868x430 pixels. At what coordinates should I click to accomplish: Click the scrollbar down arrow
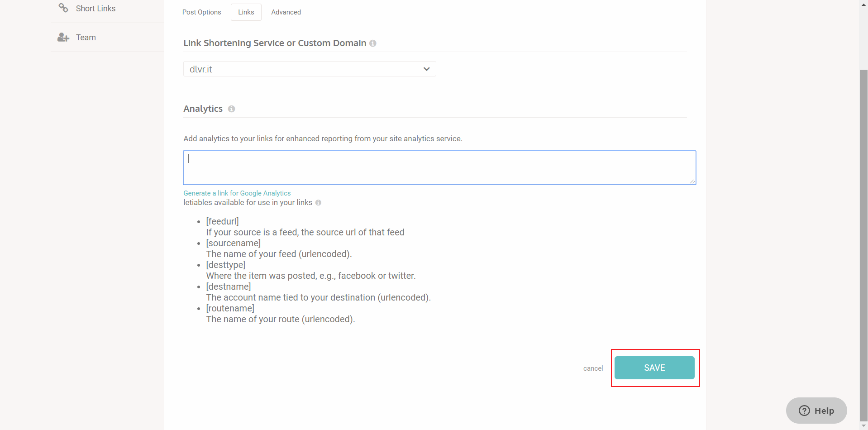863,426
